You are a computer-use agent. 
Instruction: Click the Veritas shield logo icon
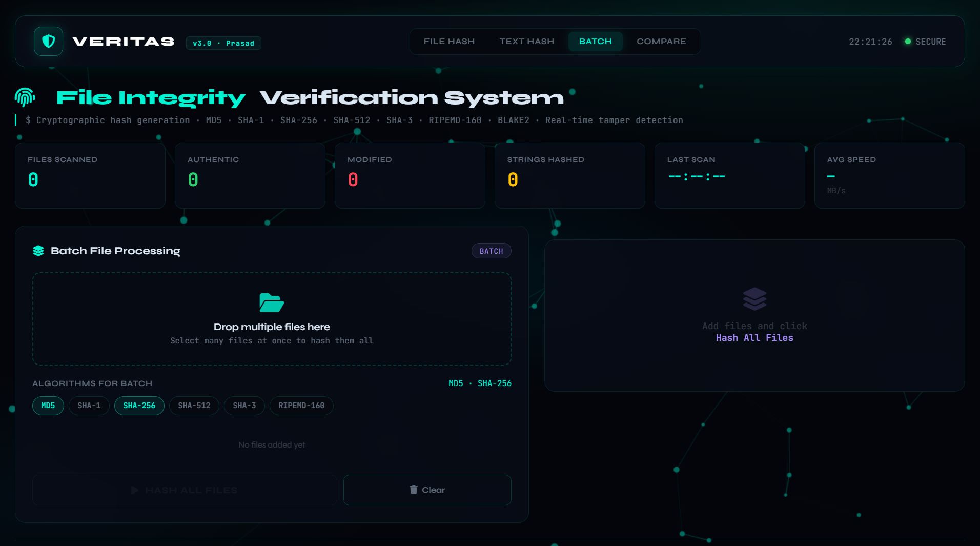48,41
